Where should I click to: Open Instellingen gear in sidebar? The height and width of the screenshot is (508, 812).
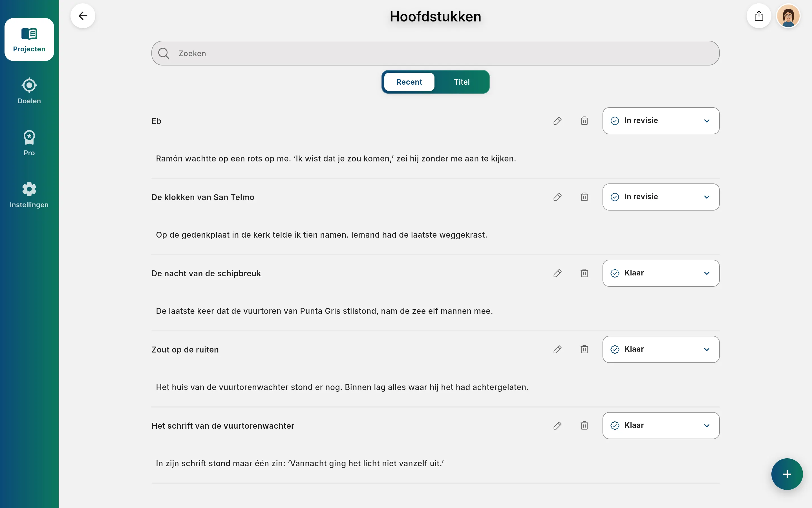point(29,195)
